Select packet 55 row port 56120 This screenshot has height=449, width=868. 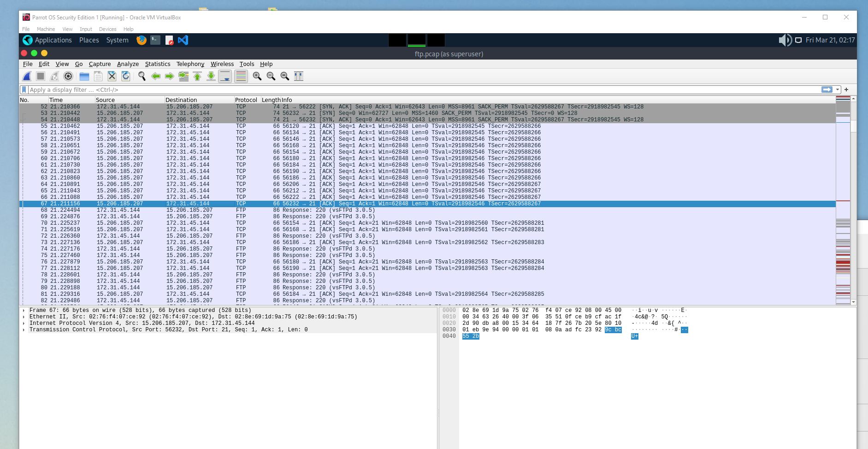pos(427,126)
